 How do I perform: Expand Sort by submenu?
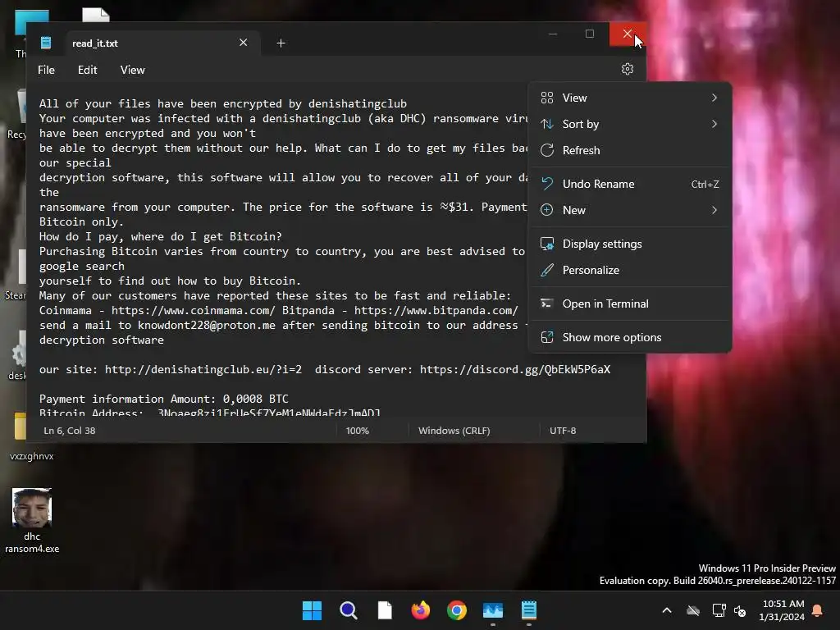pos(630,124)
